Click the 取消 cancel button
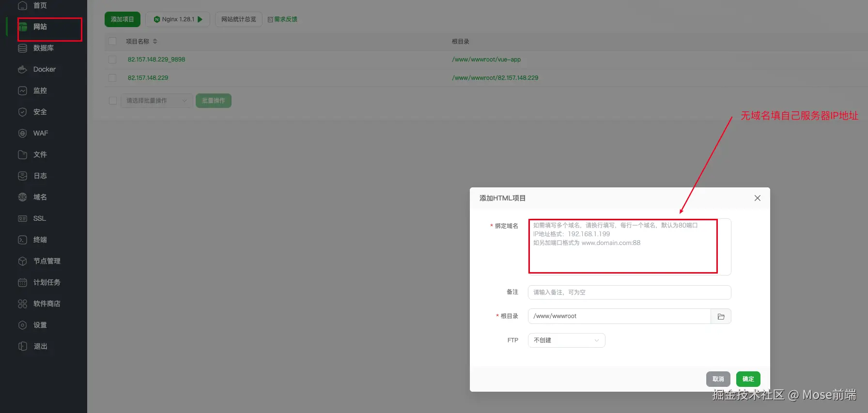 click(x=718, y=379)
